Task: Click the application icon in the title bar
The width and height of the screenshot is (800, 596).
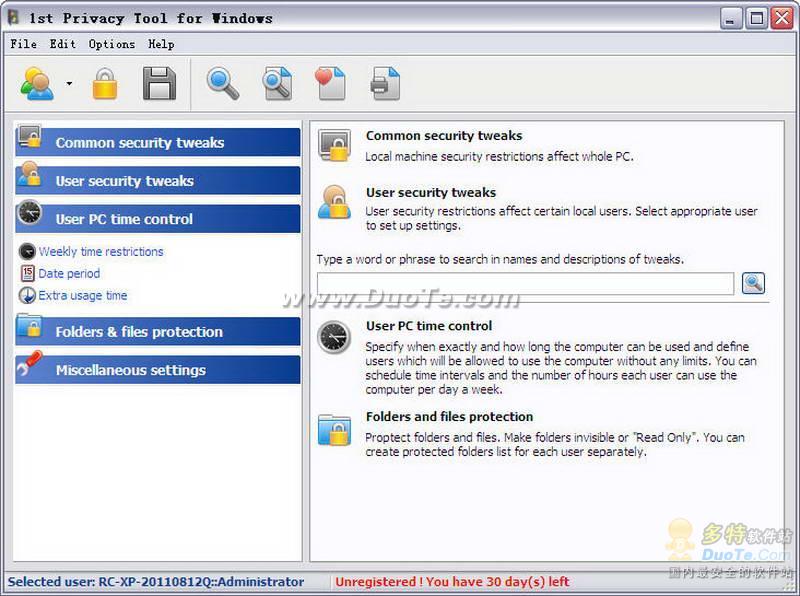Action: [x=14, y=17]
